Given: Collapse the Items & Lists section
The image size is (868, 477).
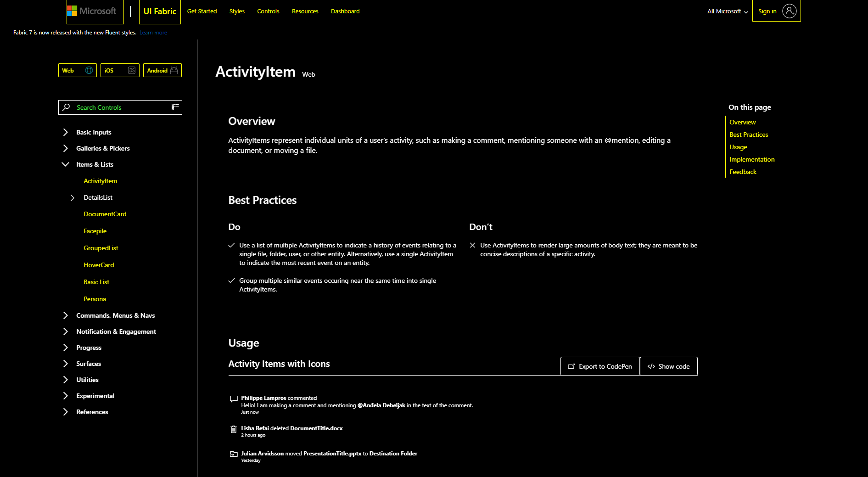Looking at the screenshot, I should 65,164.
